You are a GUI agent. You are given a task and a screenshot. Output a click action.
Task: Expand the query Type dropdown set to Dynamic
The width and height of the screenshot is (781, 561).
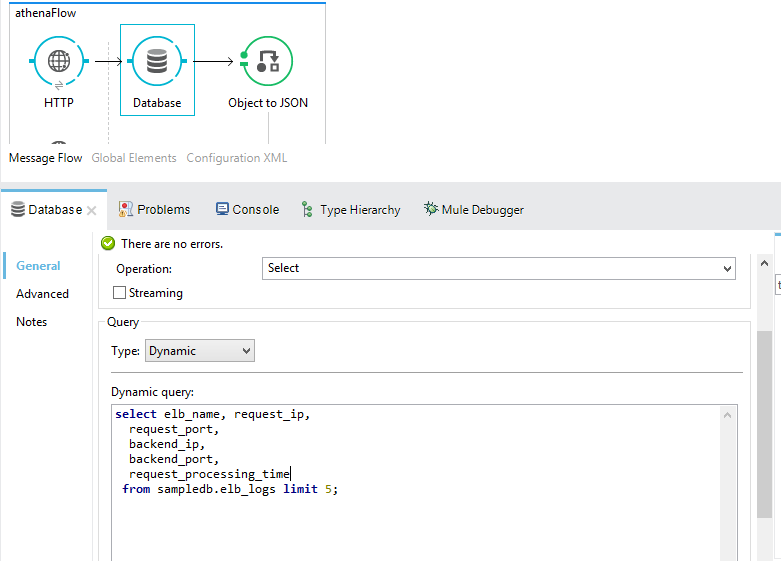point(200,351)
